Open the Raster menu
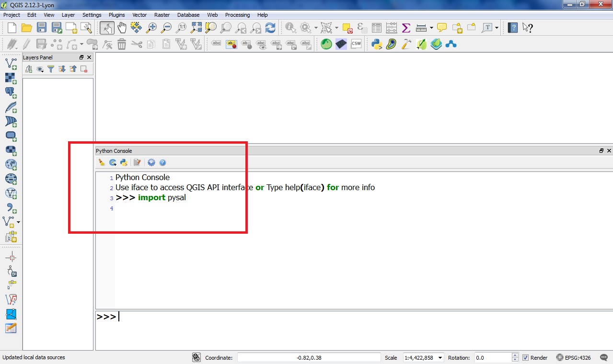Image resolution: width=613 pixels, height=364 pixels. click(x=162, y=15)
